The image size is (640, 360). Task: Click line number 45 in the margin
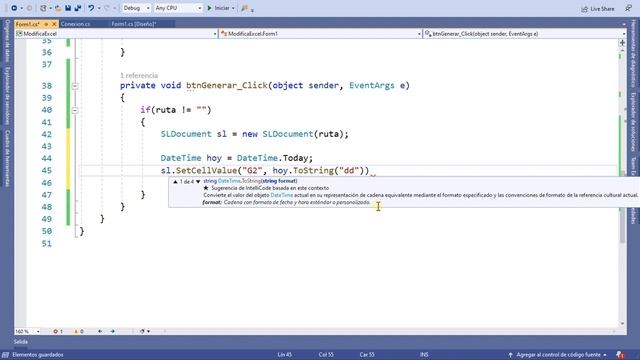[47, 171]
